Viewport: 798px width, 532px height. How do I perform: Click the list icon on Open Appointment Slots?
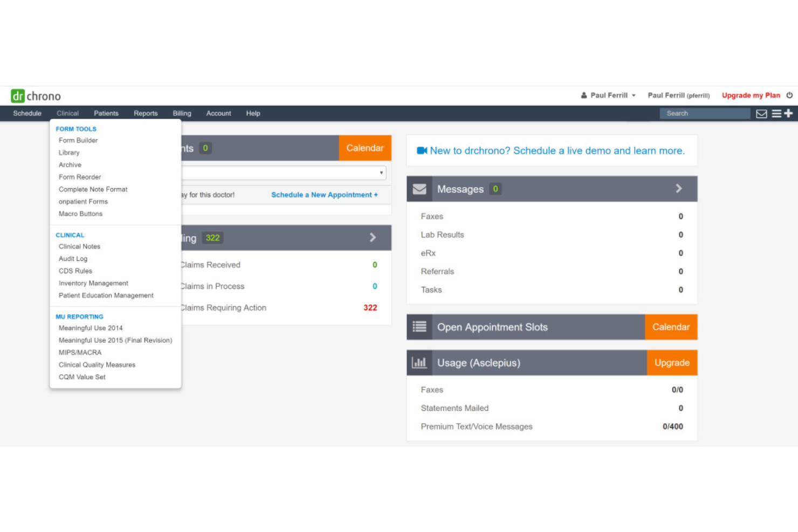pos(419,327)
